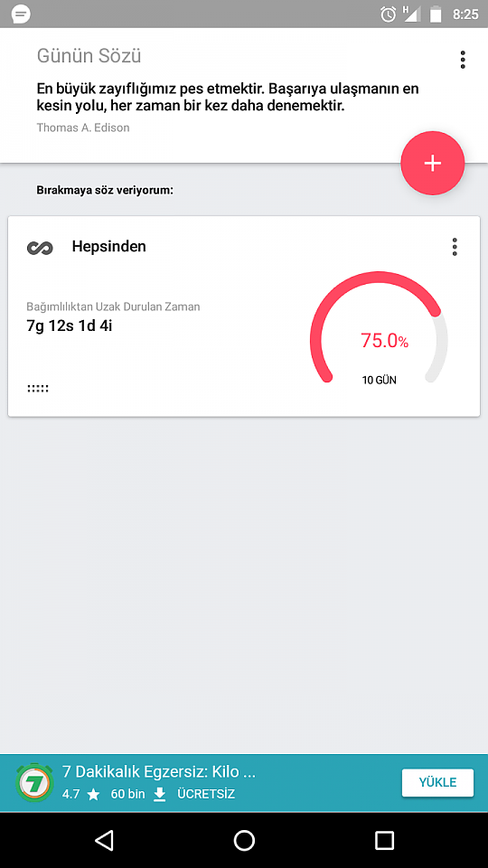Install the ad app with YÜKLE
Image resolution: width=488 pixels, height=868 pixels.
click(437, 782)
